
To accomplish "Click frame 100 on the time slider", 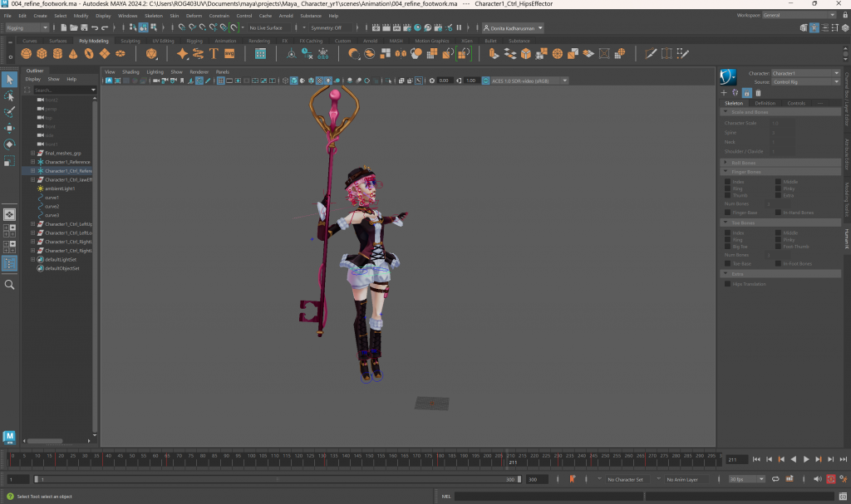I will [x=251, y=458].
